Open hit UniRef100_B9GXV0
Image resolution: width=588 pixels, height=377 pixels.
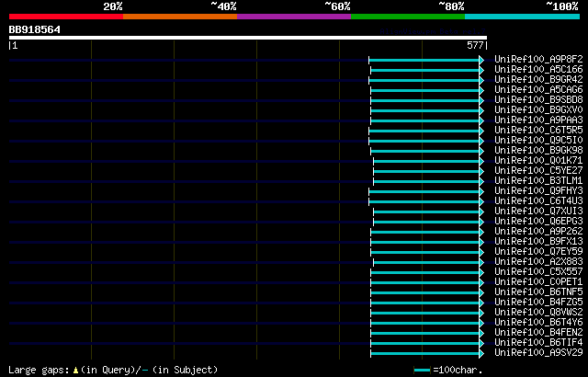point(538,110)
